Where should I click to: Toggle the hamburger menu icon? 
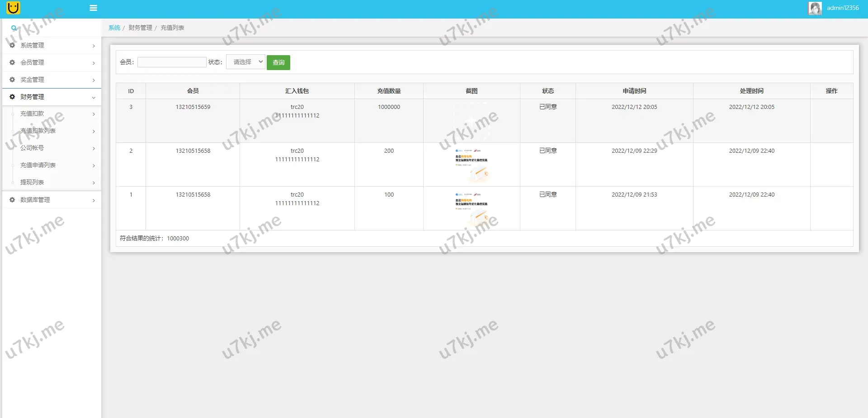click(93, 8)
